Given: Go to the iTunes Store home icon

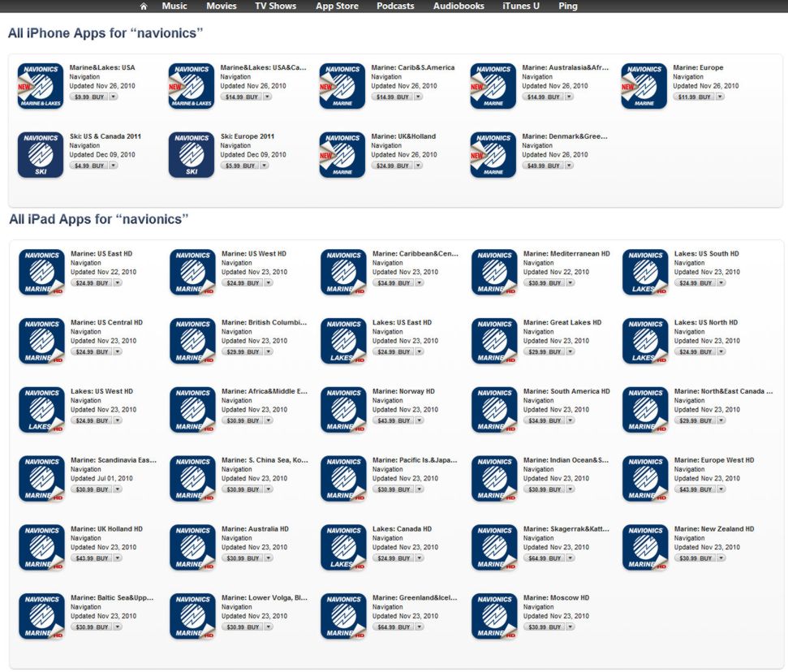Looking at the screenshot, I should (x=144, y=6).
